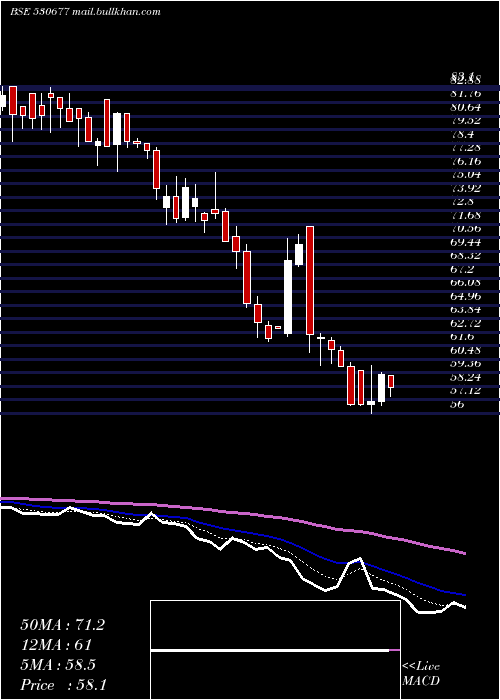This screenshot has width=500, height=700.
Task: Click the 69.44 price axis label
Action: pyautogui.click(x=466, y=242)
